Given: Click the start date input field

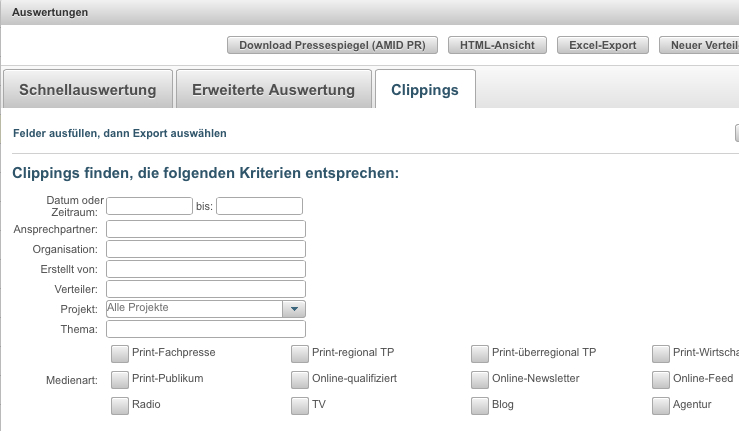Looking at the screenshot, I should point(149,206).
